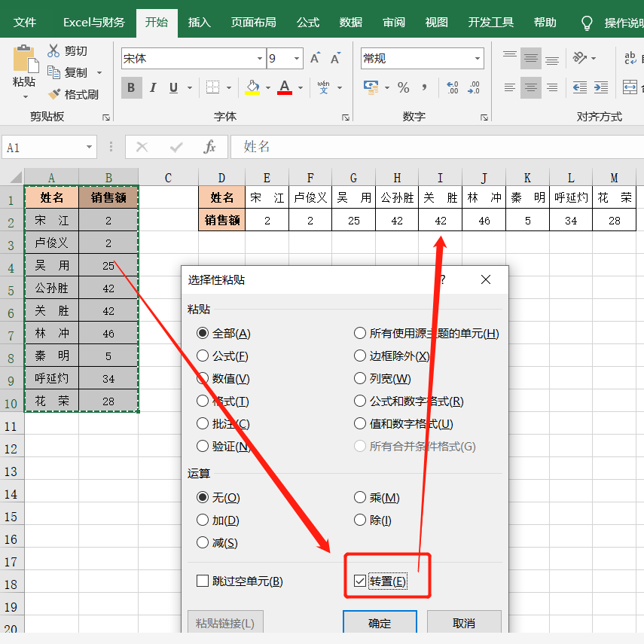This screenshot has height=644, width=644.
Task: Switch to the Excel与财务 tab
Action: (x=94, y=22)
